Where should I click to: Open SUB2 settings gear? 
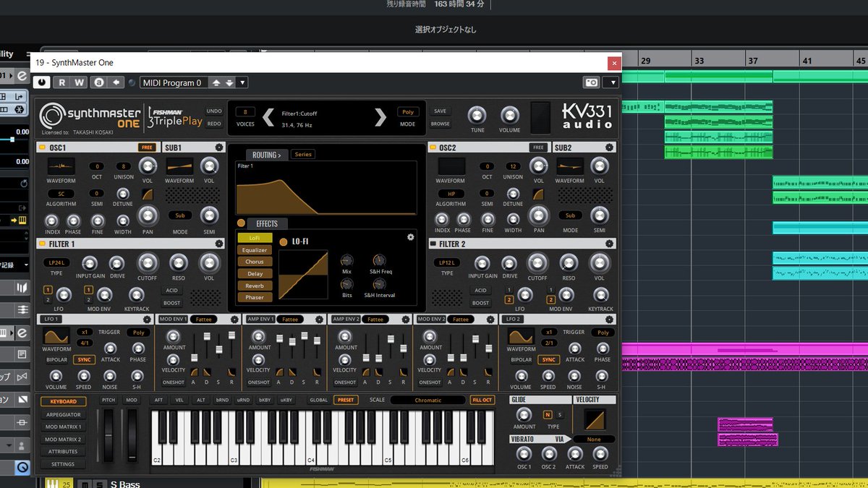coord(610,147)
